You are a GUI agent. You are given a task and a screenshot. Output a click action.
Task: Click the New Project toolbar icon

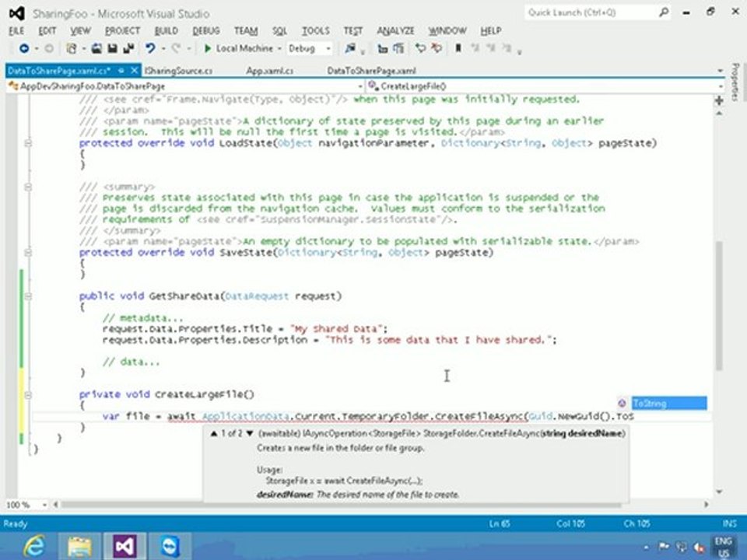coord(72,48)
